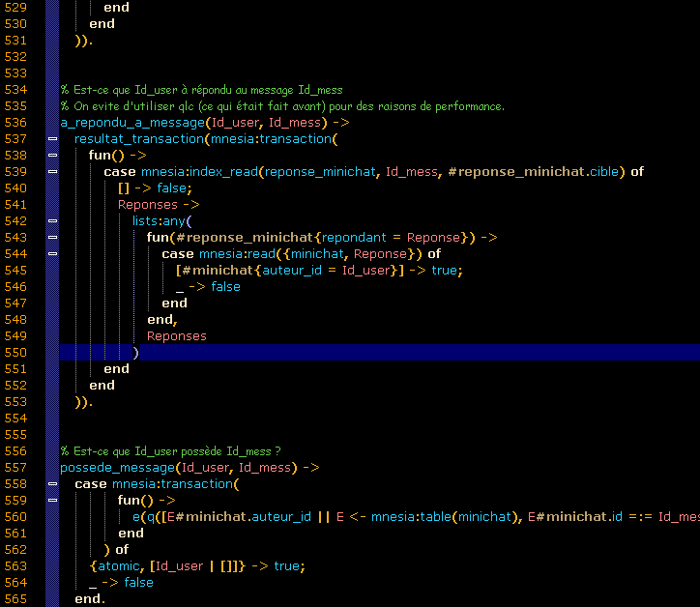Click resultat_transaction call on line 537
The image size is (700, 607).
(139, 139)
